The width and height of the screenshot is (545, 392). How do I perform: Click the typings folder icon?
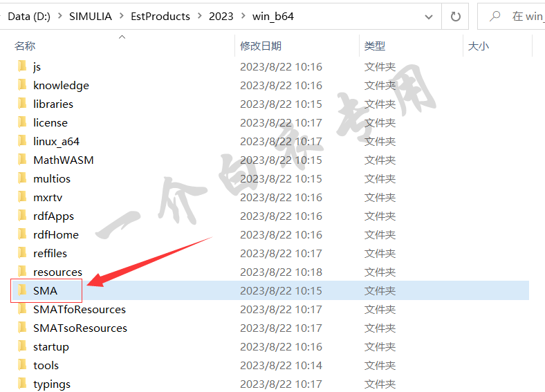[x=22, y=384]
